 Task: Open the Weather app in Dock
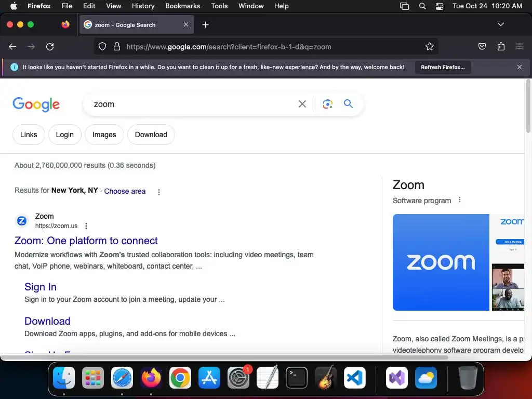[x=426, y=378]
